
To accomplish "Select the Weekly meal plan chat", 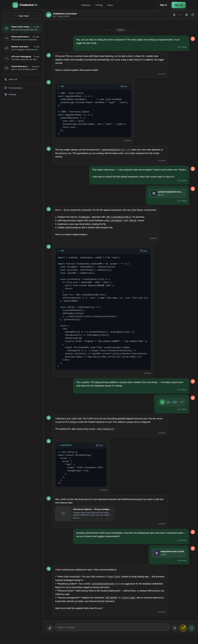I will [22, 48].
